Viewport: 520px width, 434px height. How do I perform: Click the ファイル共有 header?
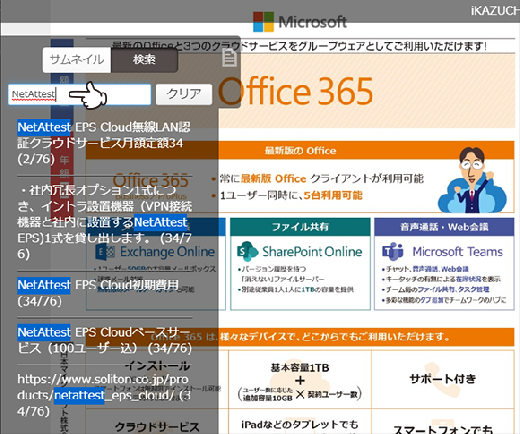300,227
